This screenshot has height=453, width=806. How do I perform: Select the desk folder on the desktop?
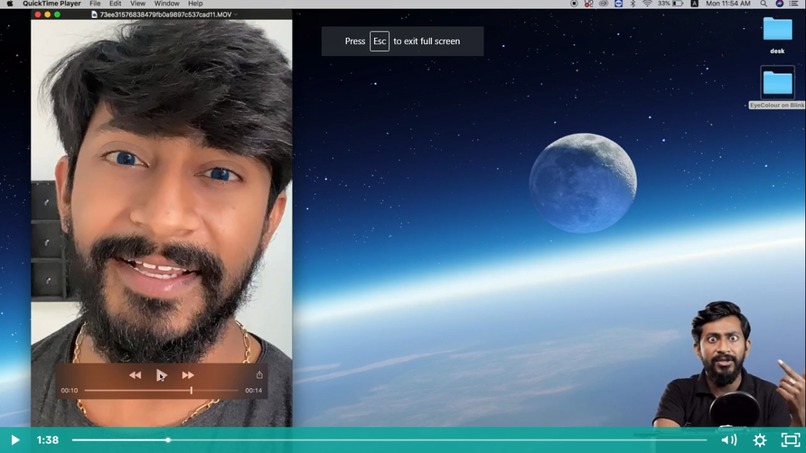[x=777, y=35]
